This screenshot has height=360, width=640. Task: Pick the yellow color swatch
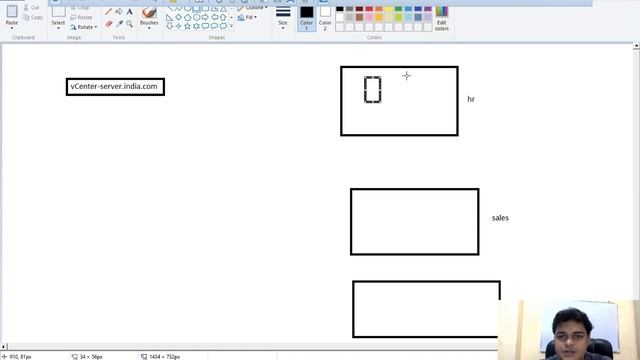pos(389,9)
